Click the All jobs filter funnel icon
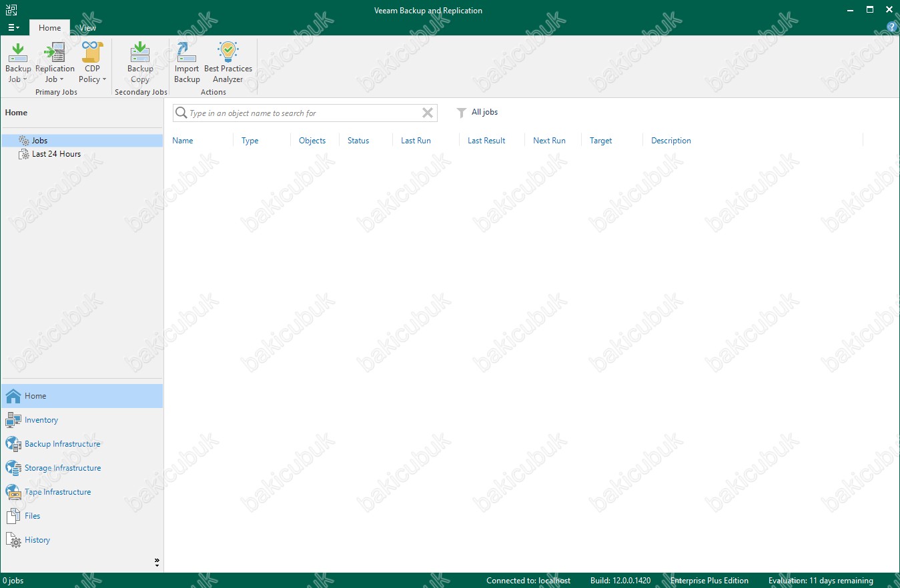Screen dimensions: 900x588 pyautogui.click(x=461, y=113)
